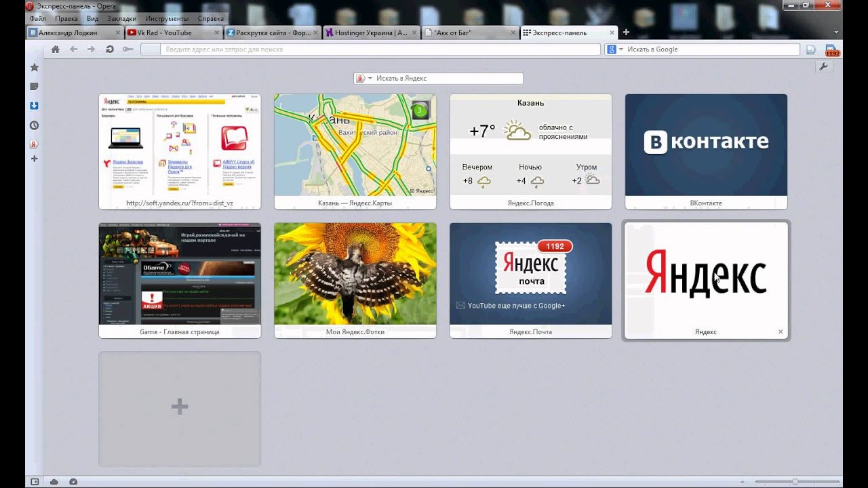
Task: Open the Yandex mail notifier with 1192 badge
Action: pyautogui.click(x=831, y=50)
